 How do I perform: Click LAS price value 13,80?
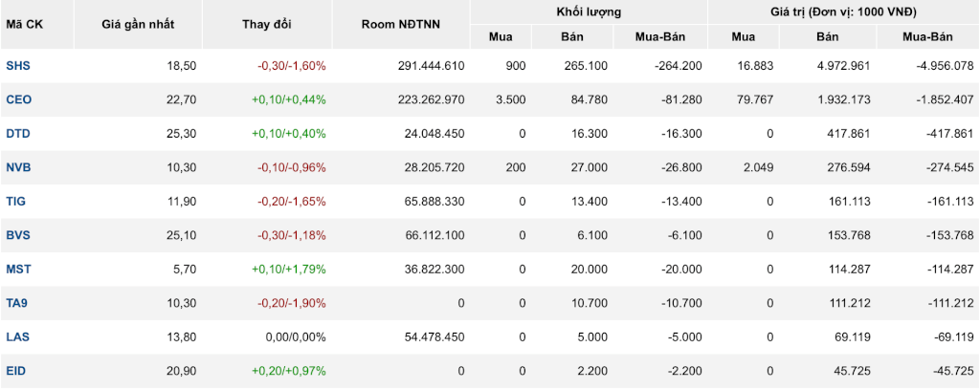(183, 337)
